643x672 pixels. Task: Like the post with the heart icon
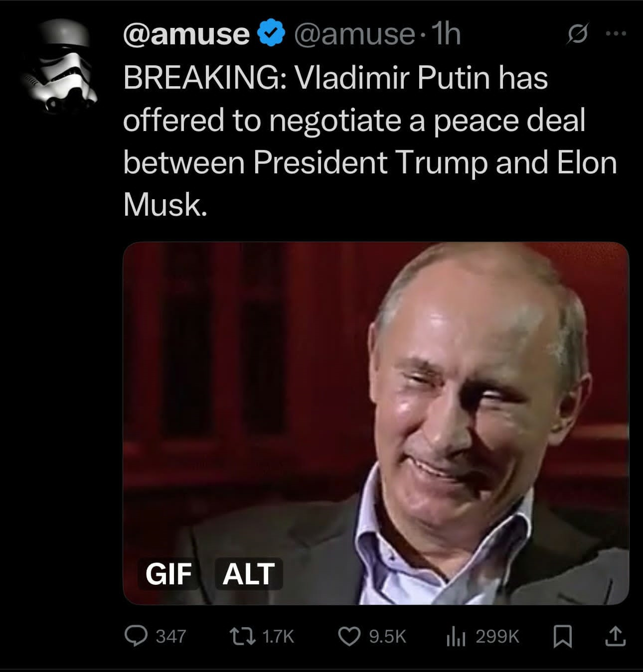point(349,636)
